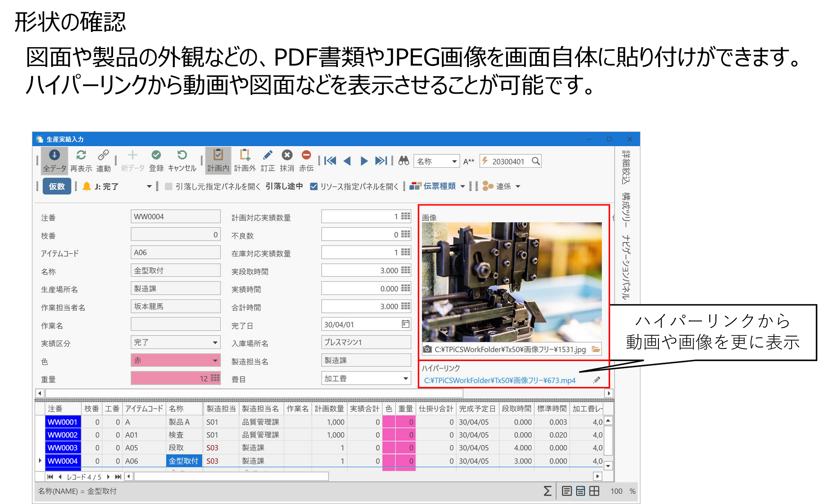Image resolution: width=819 pixels, height=504 pixels.
Task: Click the 名称 金型取付 input field
Action: 176,271
